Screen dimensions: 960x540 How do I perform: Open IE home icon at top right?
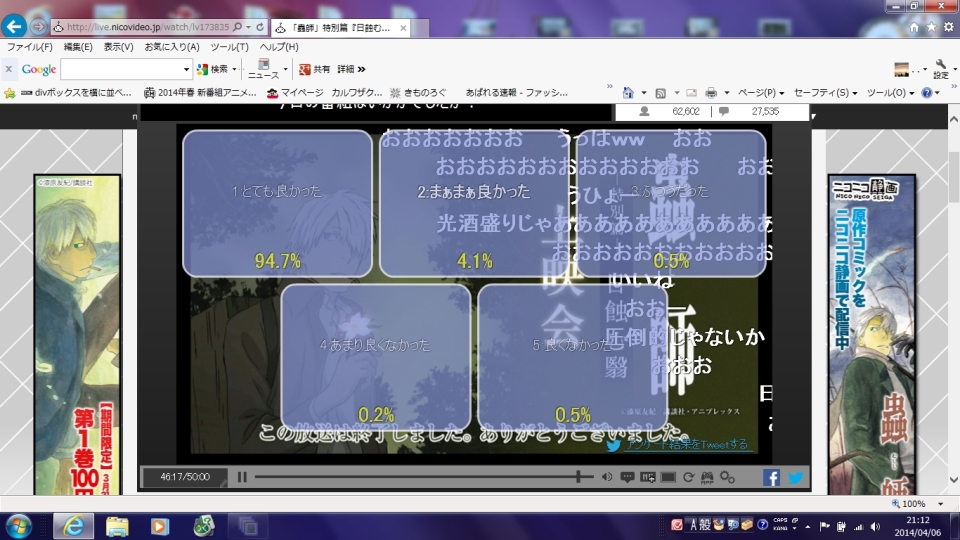[x=913, y=27]
